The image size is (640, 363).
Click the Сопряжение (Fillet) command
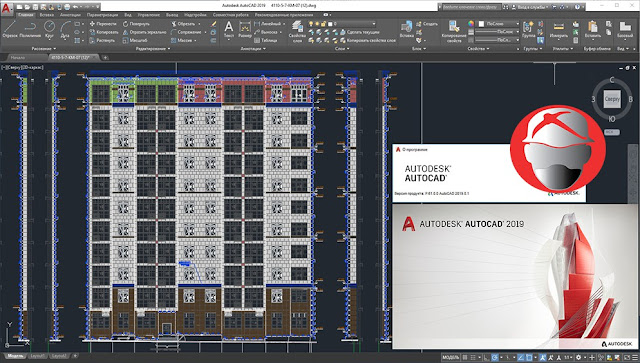coord(186,32)
